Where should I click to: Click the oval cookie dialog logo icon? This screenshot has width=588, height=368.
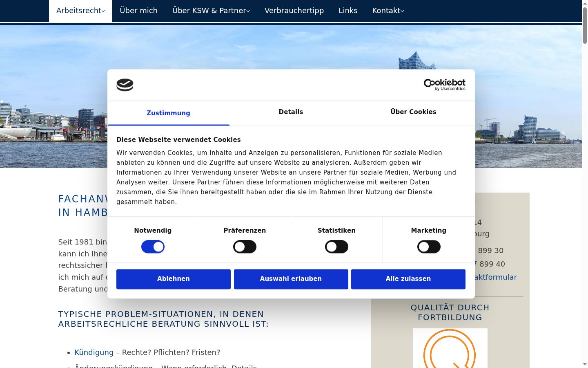pyautogui.click(x=125, y=85)
